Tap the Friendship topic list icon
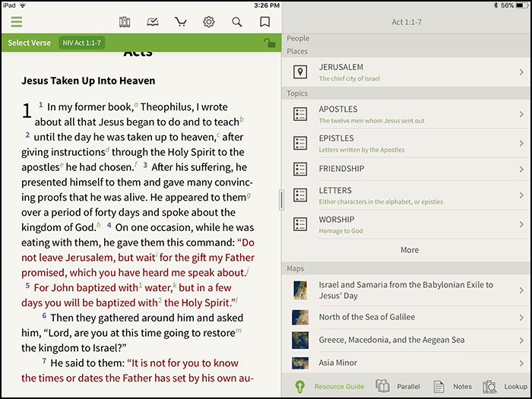 click(x=300, y=169)
